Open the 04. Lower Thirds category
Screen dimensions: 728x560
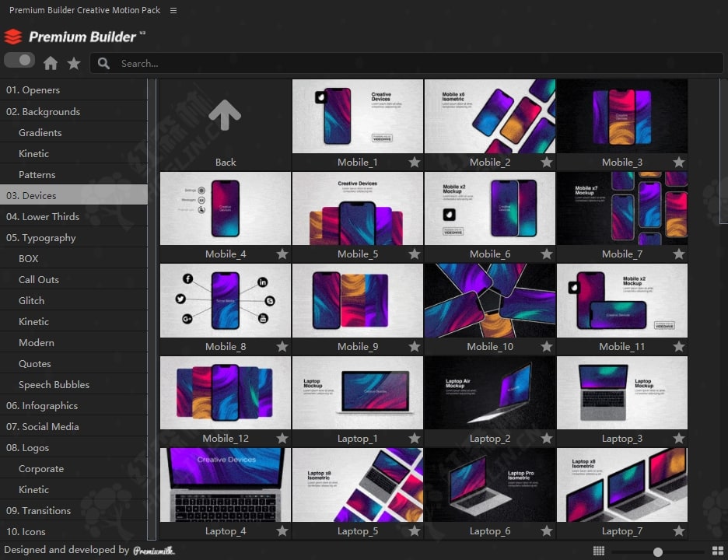[x=74, y=216]
